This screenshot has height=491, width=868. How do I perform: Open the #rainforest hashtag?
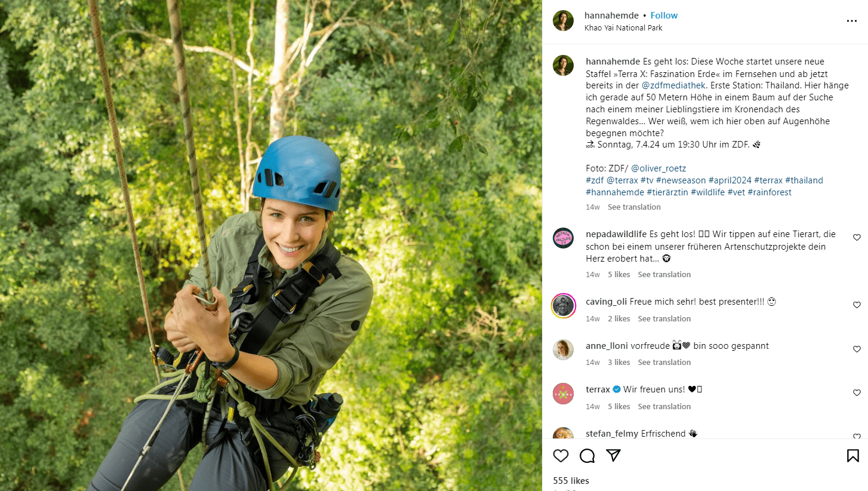click(x=769, y=192)
